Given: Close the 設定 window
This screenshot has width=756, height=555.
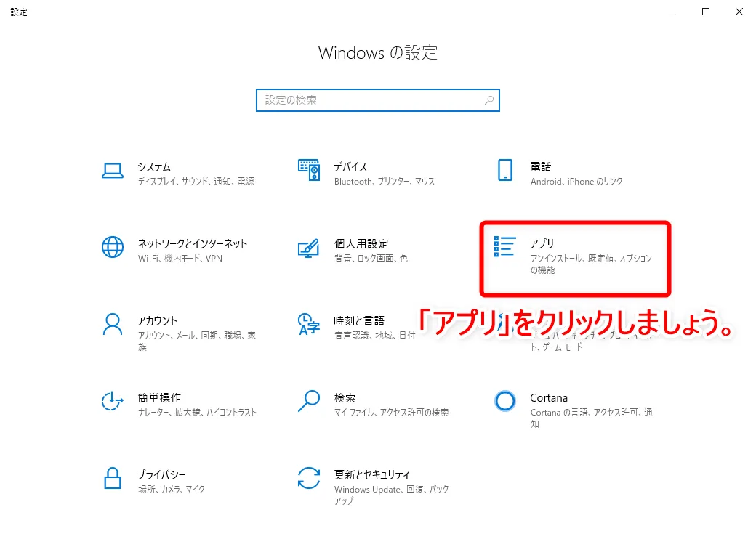Looking at the screenshot, I should click(739, 12).
